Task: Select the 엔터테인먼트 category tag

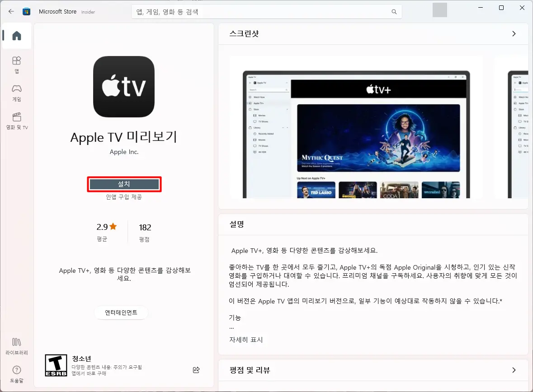Action: point(121,313)
